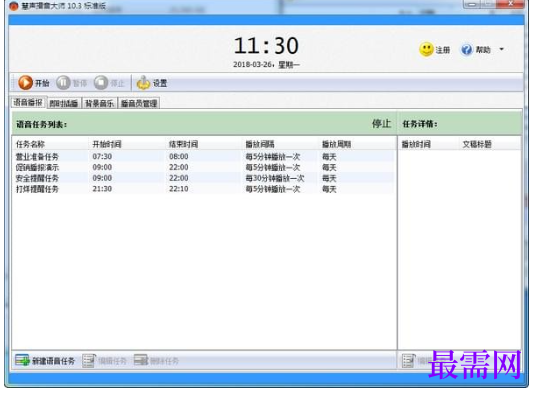Go to the 播音员管理 tab
This screenshot has height=396, width=540.
(139, 103)
